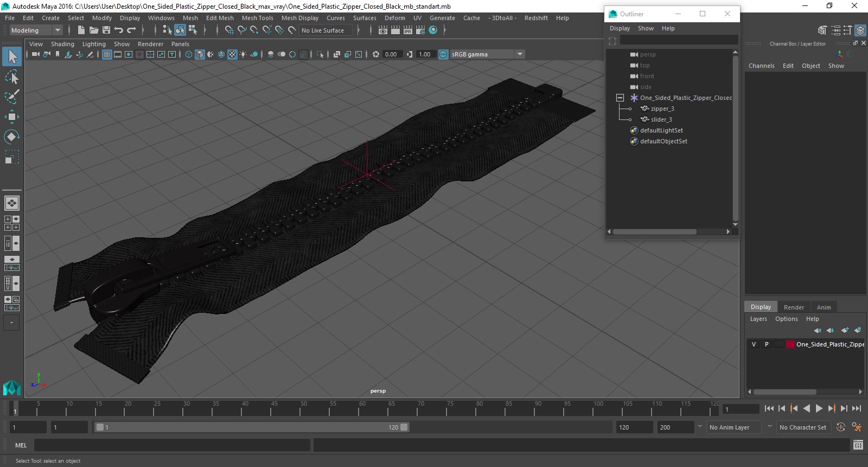This screenshot has height=467, width=868.
Task: Choose the Scale tool in toolbox
Action: click(12, 157)
